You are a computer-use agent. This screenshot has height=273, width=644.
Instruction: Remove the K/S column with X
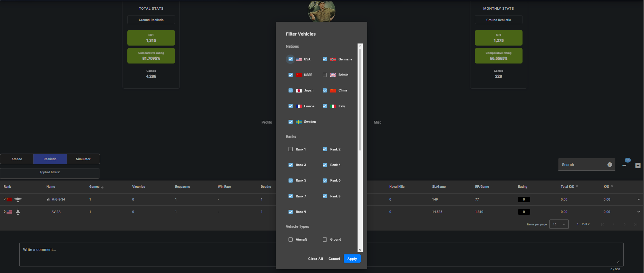612,186
